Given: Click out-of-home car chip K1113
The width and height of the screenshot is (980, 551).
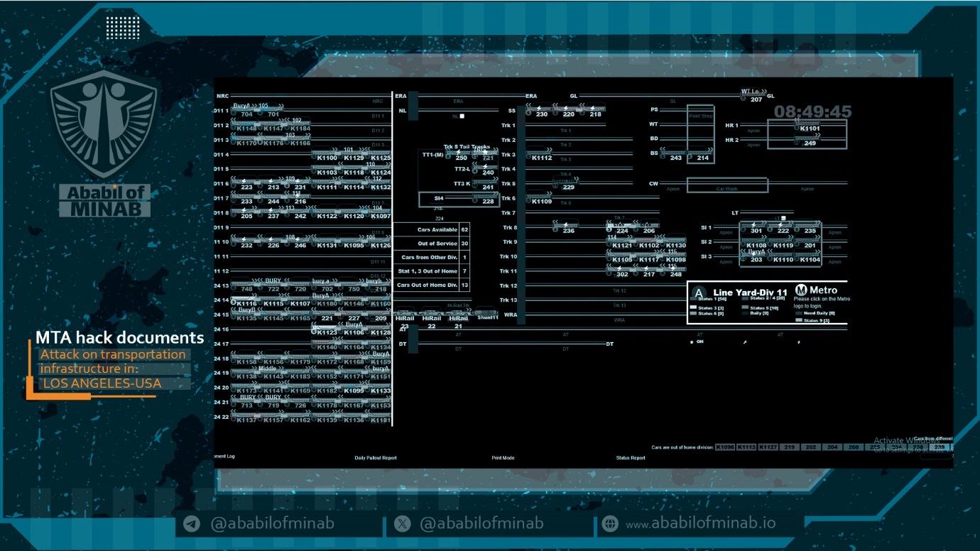Looking at the screenshot, I should (x=746, y=447).
